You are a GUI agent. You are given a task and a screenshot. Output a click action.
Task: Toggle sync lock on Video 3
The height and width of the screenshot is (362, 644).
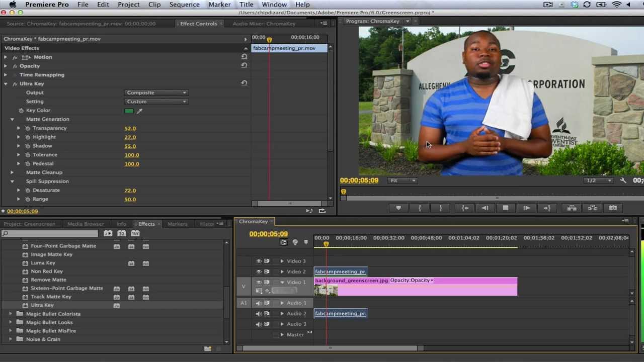click(x=267, y=261)
